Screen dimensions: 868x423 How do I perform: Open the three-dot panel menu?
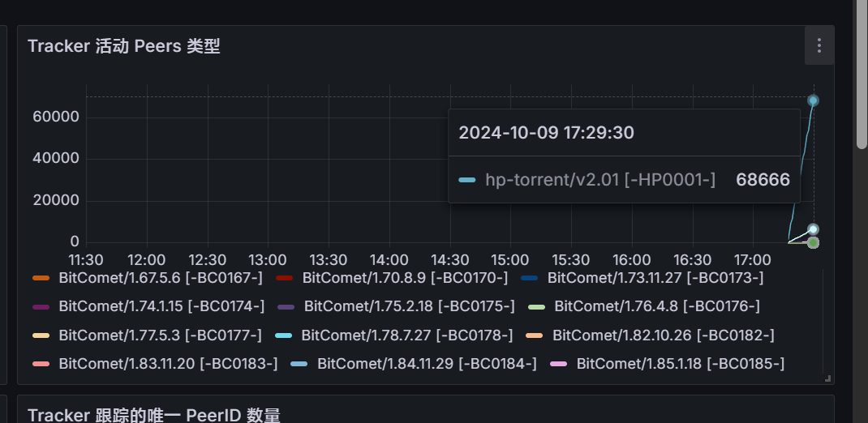click(x=819, y=45)
